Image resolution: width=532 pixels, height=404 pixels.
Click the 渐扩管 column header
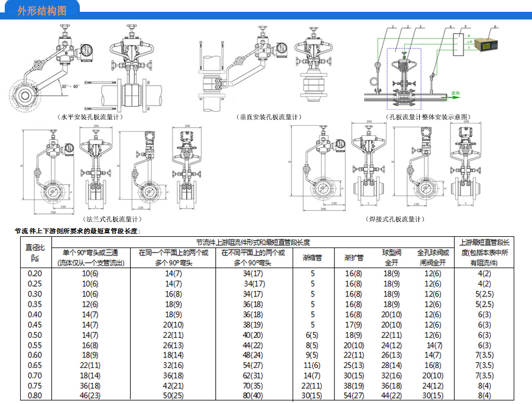(x=353, y=258)
